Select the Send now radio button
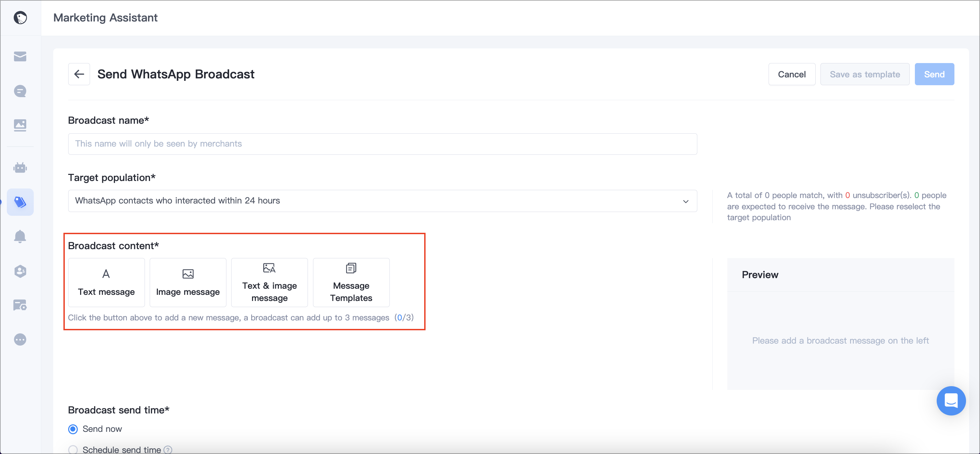980x454 pixels. coord(73,429)
